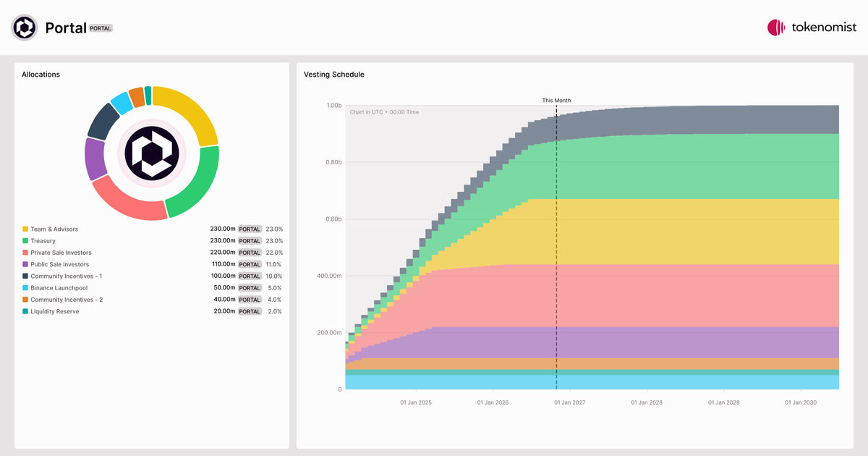Image resolution: width=868 pixels, height=456 pixels.
Task: Click the This Month marker label
Action: click(556, 101)
